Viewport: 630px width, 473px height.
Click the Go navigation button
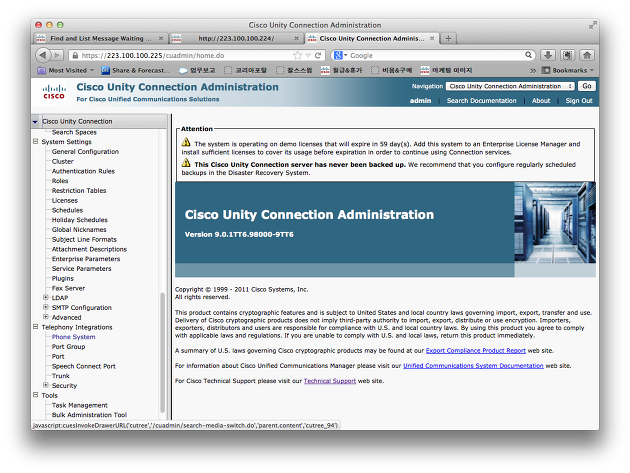click(x=587, y=86)
